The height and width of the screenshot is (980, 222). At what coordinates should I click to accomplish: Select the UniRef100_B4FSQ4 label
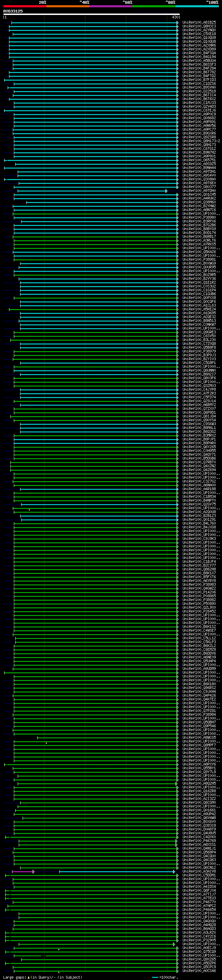[x=199, y=53]
